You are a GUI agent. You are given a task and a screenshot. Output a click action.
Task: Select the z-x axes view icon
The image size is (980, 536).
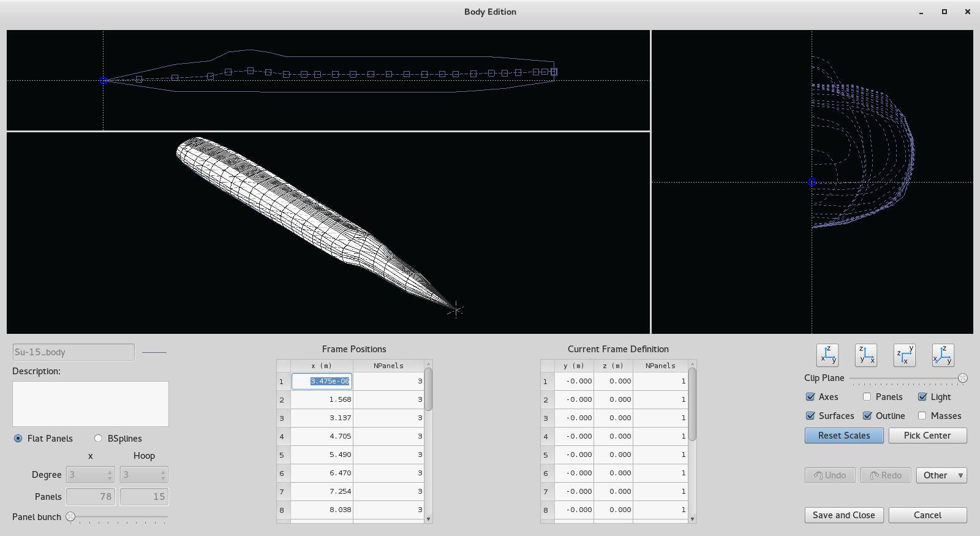click(x=866, y=355)
